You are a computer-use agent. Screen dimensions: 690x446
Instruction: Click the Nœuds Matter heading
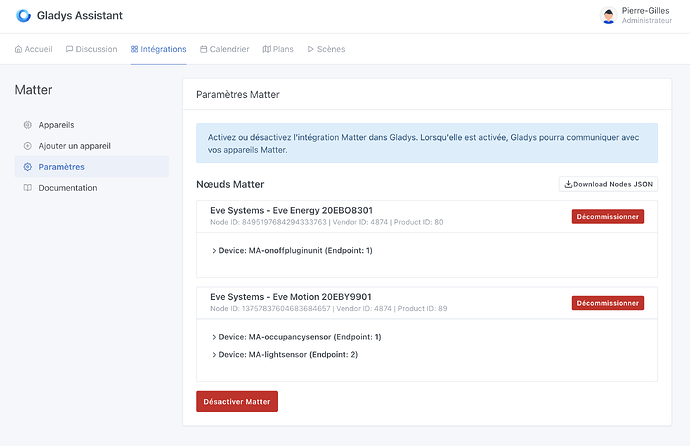[x=230, y=184]
